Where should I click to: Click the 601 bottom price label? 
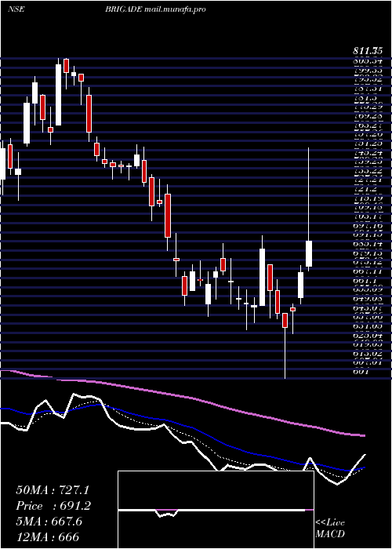coord(360,372)
